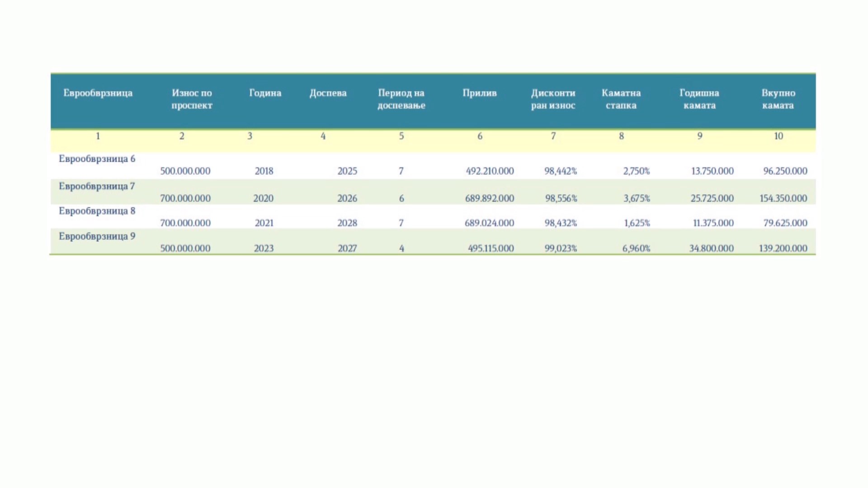Click the 11.375.000 annual interest cell
The width and height of the screenshot is (868, 488).
713,223
